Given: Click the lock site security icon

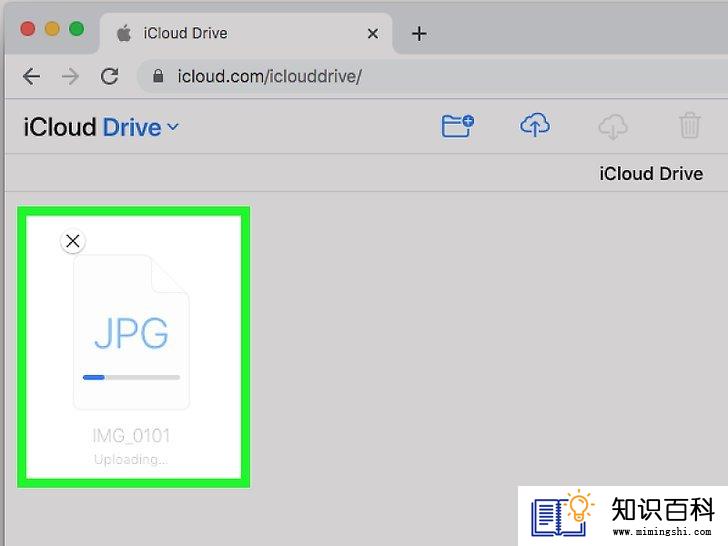Looking at the screenshot, I should pyautogui.click(x=158, y=76).
